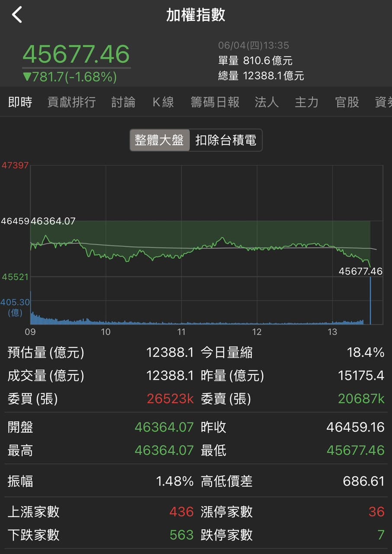Open the 官股 tab
Viewport: 392px width, 554px height.
[x=347, y=102]
